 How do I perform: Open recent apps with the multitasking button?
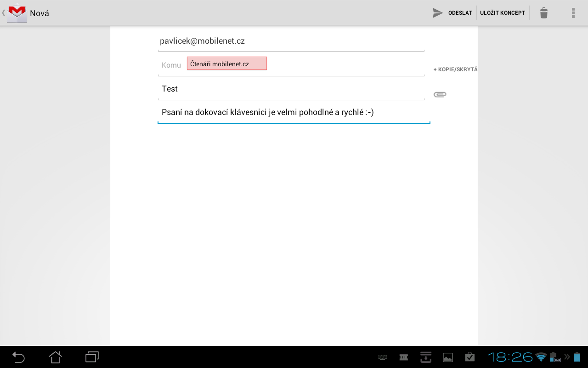pyautogui.click(x=91, y=357)
